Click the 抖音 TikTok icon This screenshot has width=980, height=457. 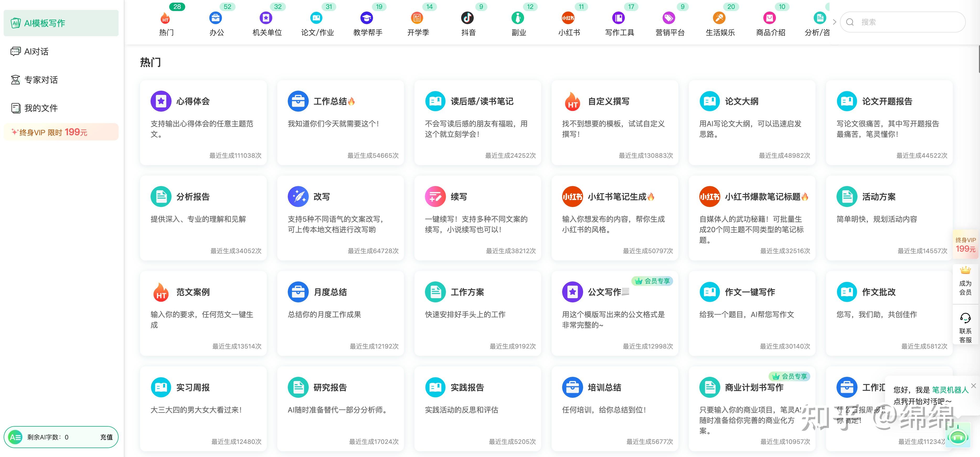click(x=467, y=18)
